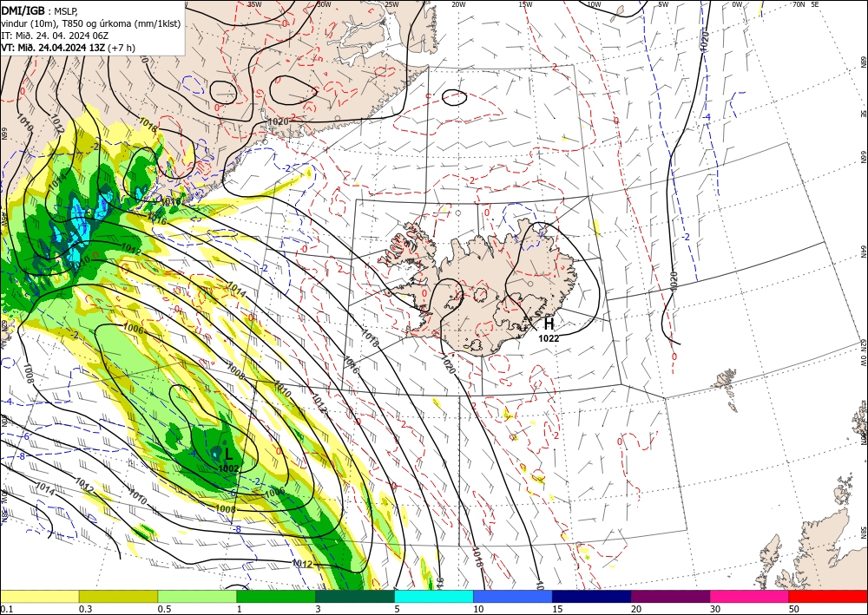Select the 1002 pressure value under L
The image size is (868, 615).
click(x=228, y=468)
